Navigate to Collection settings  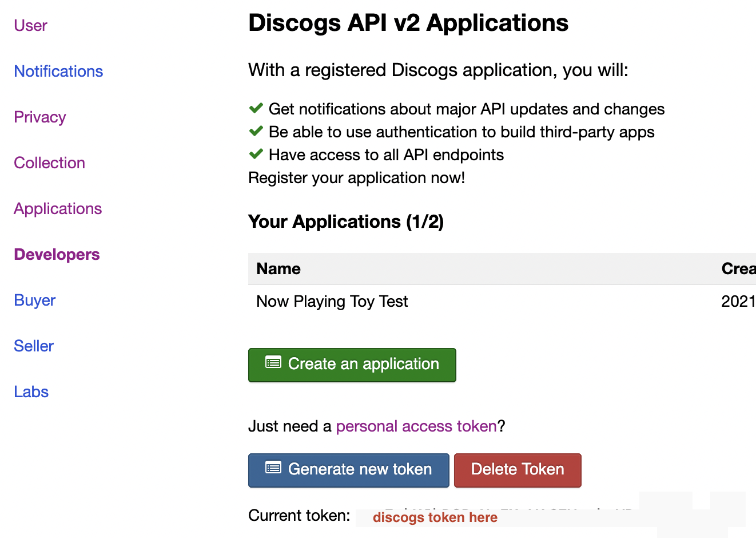[50, 163]
